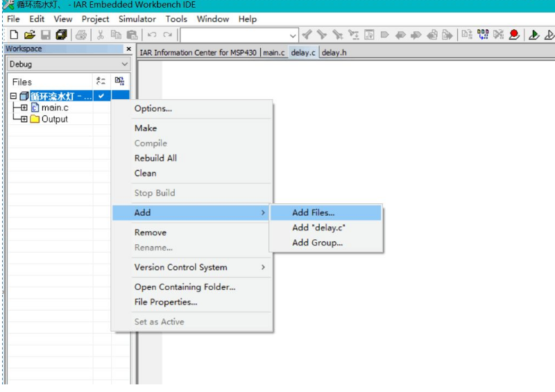Switch to the main.c editor tab
The width and height of the screenshot is (555, 392).
pyautogui.click(x=273, y=53)
